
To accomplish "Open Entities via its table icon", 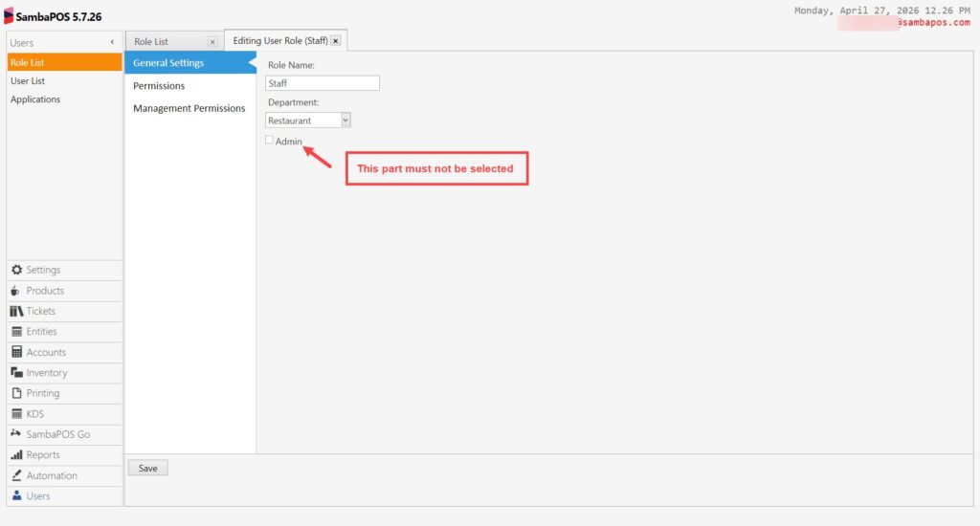I will pos(16,332).
